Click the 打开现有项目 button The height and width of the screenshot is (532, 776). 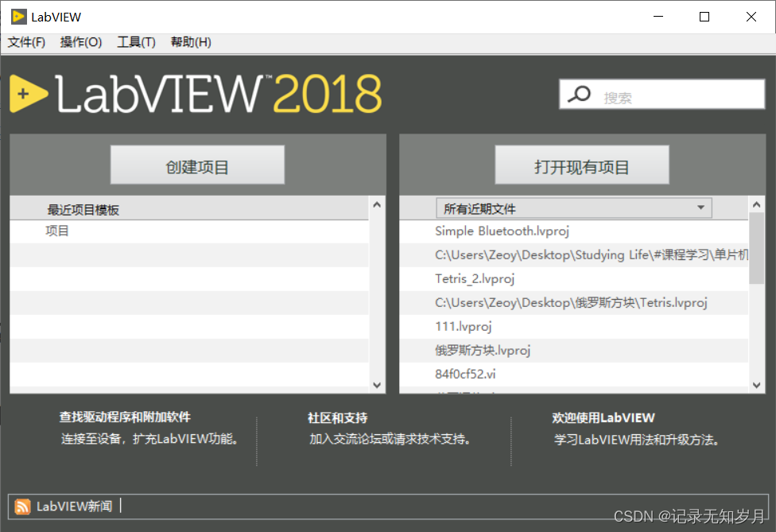point(582,165)
